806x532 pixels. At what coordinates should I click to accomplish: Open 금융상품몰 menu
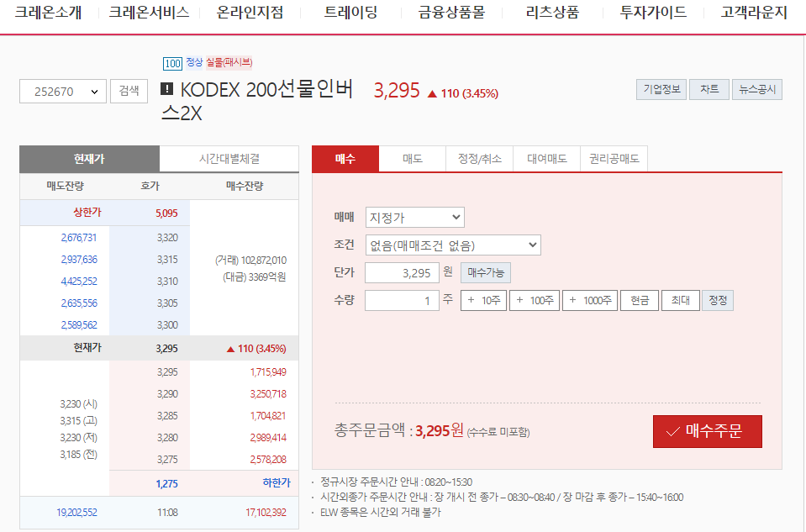(x=451, y=12)
